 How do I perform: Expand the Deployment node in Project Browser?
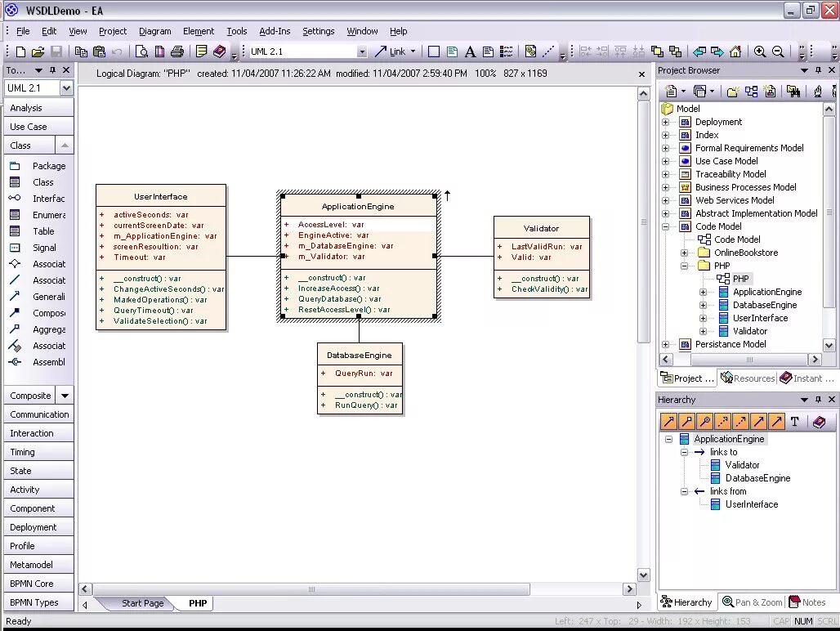pos(665,122)
